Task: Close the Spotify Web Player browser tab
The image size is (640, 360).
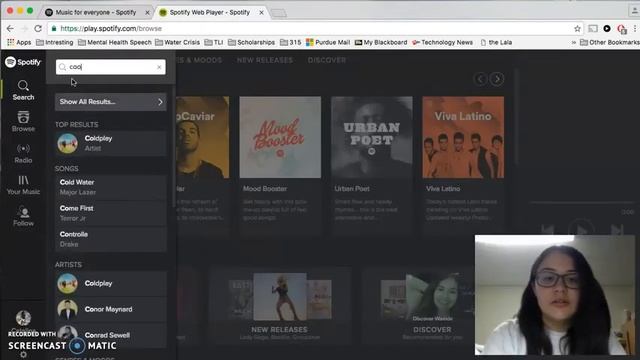Action: tap(261, 13)
